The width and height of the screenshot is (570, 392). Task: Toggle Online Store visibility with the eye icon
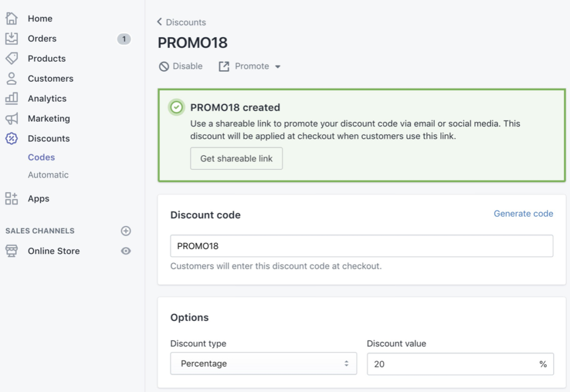pyautogui.click(x=126, y=251)
